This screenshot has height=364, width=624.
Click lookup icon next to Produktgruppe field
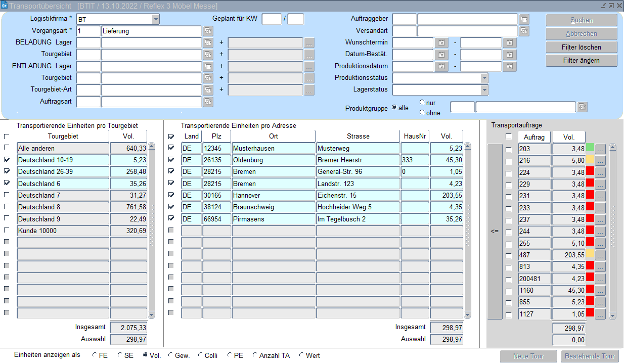[583, 107]
